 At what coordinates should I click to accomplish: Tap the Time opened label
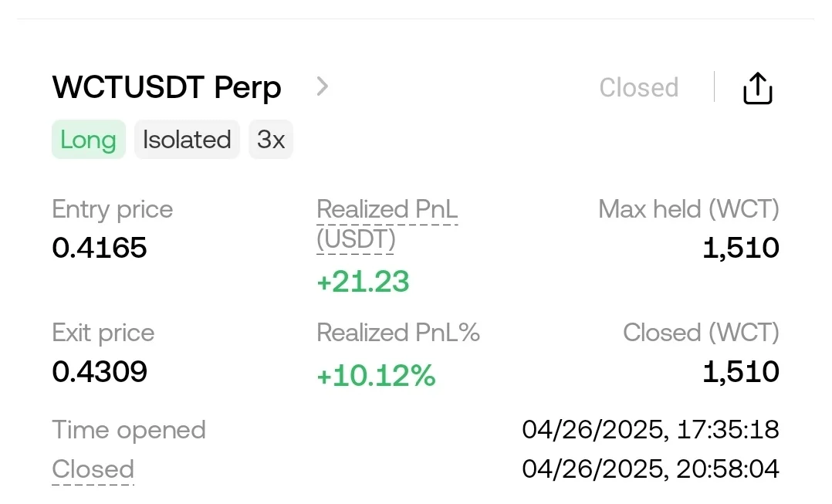[128, 430]
